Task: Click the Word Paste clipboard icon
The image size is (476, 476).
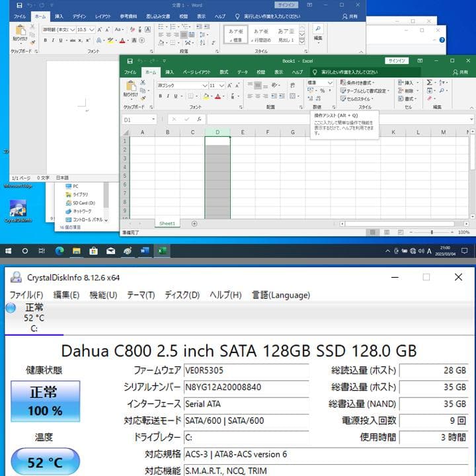Action: click(x=20, y=30)
